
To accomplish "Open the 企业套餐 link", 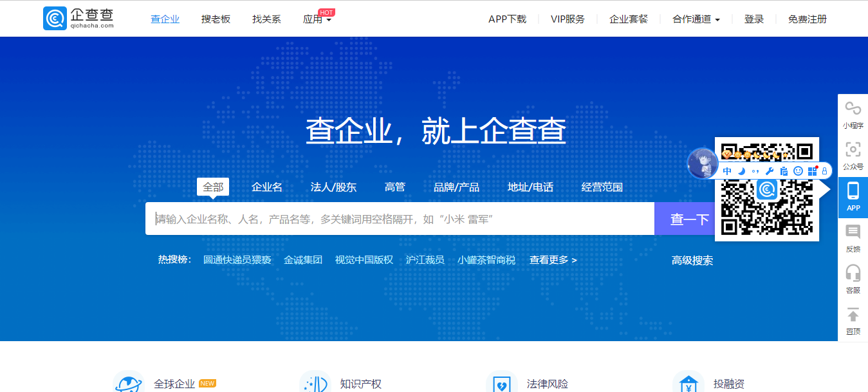I will pos(629,19).
